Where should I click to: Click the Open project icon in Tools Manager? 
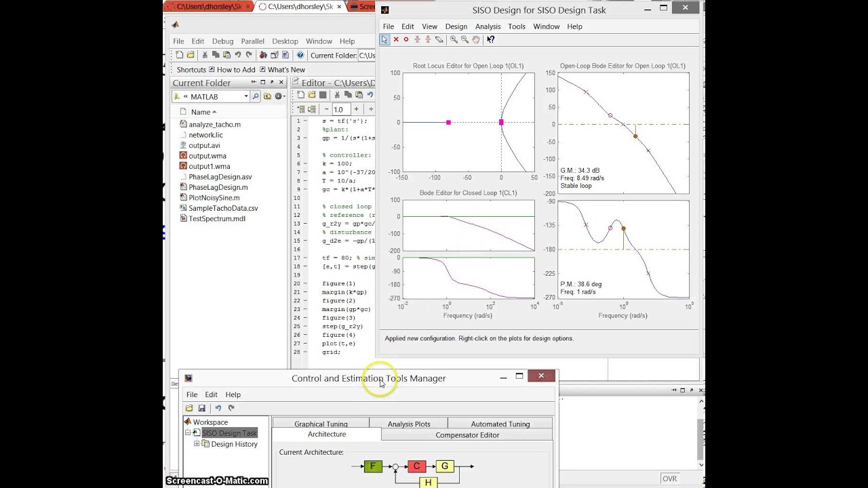(x=189, y=408)
